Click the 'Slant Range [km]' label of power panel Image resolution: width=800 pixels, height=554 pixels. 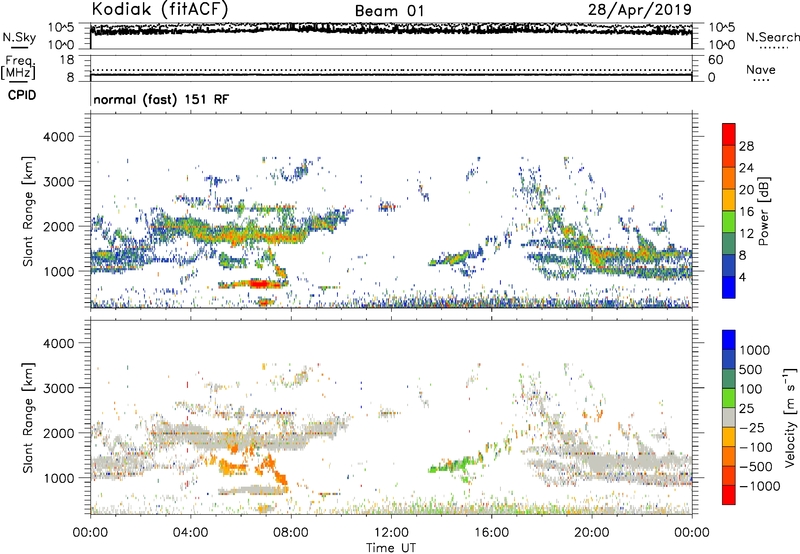coord(28,211)
